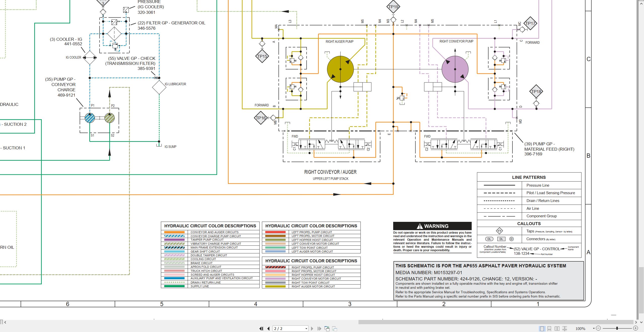Click 'RIGHT CONVEYOR / AUGER' title text
Viewport: 644px width, 332px height.
click(x=330, y=172)
